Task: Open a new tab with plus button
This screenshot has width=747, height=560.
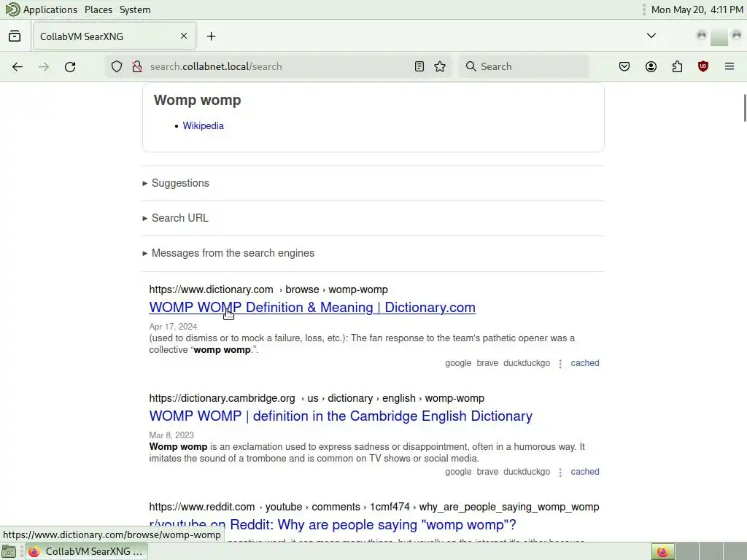Action: coord(211,36)
